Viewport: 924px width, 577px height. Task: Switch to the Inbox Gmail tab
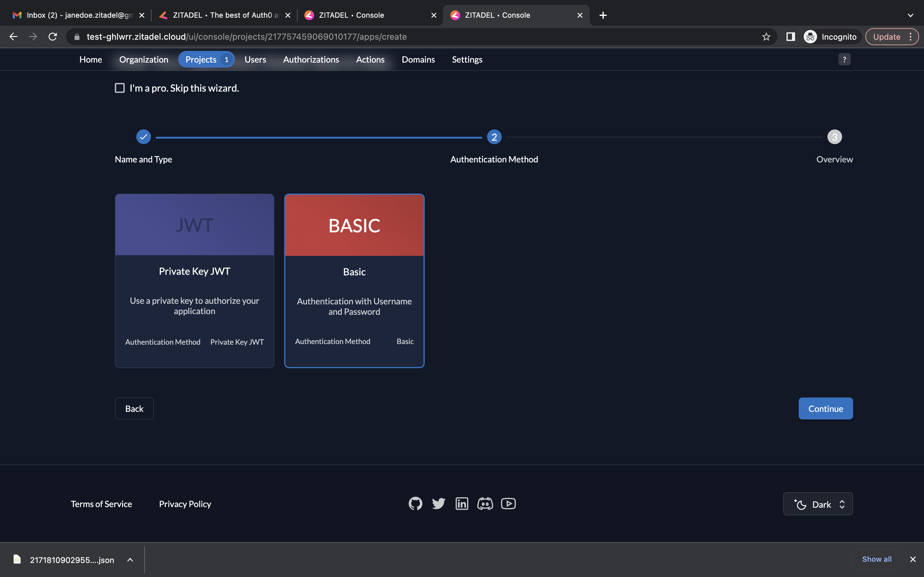tap(75, 15)
